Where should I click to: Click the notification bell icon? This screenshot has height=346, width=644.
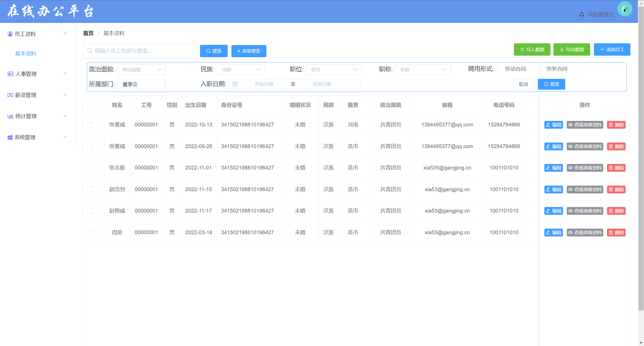point(581,14)
